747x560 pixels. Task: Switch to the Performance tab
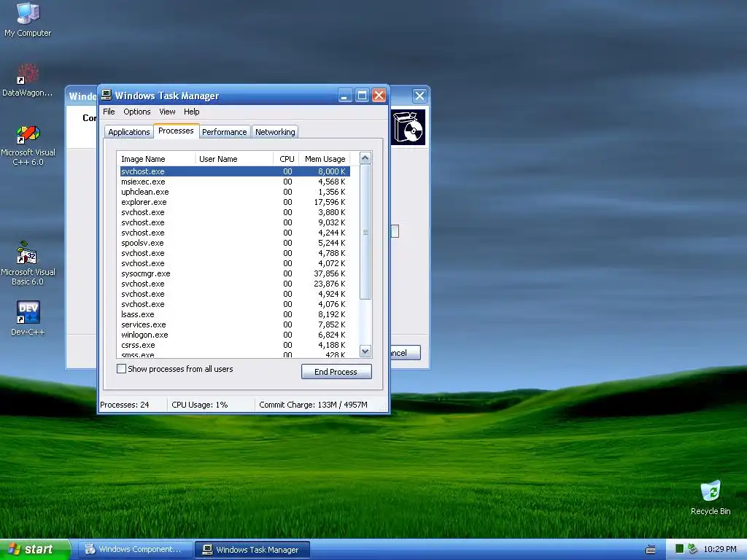click(x=225, y=132)
